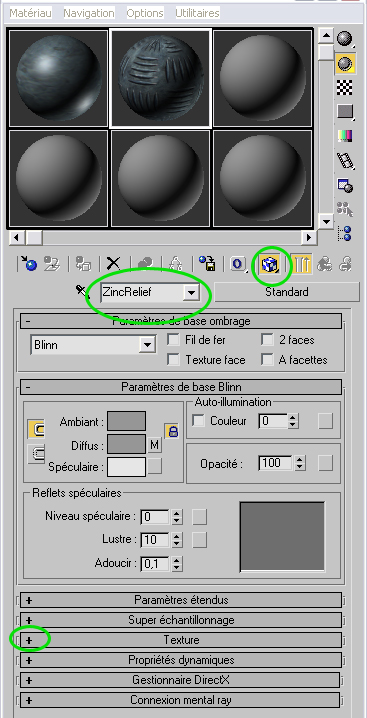Click the Put to Library icon

[x=207, y=264]
